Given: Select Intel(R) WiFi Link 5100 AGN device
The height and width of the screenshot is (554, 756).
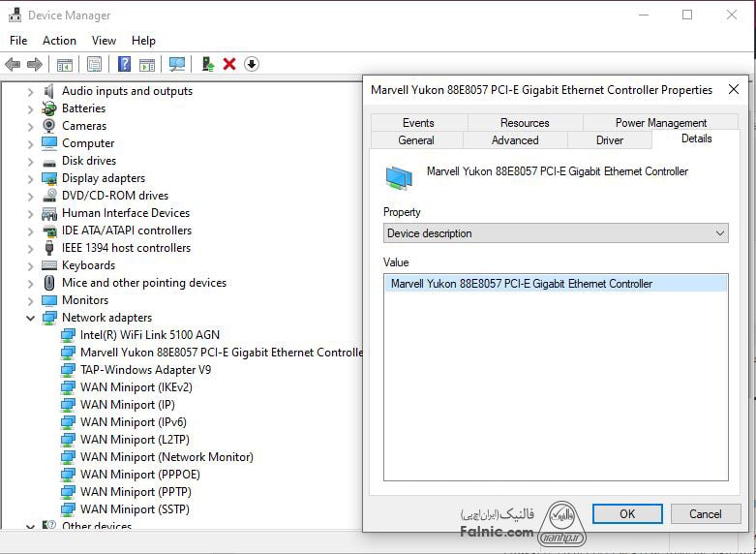Looking at the screenshot, I should [149, 335].
